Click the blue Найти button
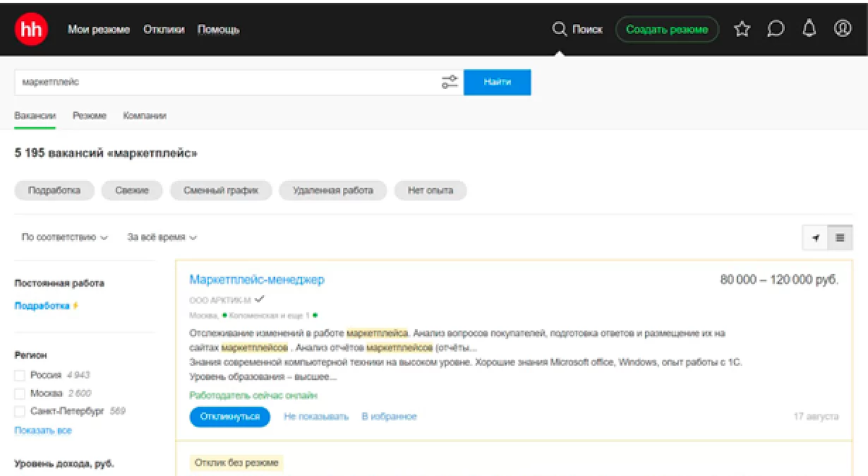 [x=497, y=82]
